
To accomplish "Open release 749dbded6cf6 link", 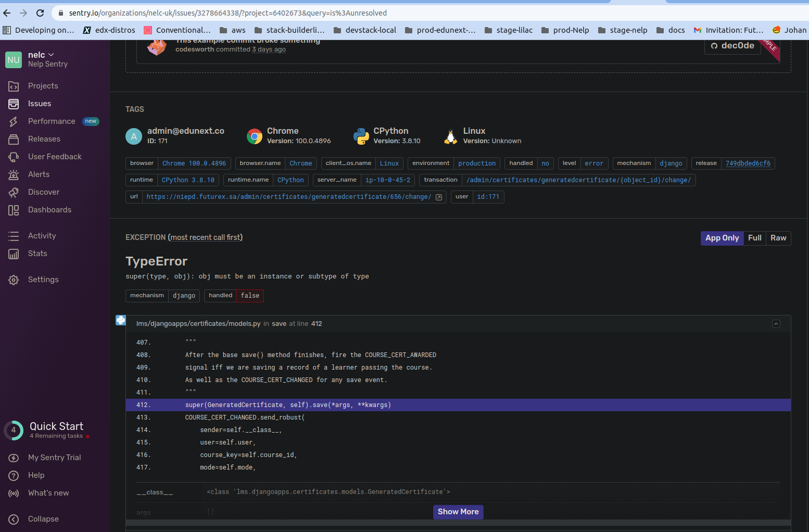I will (x=748, y=163).
